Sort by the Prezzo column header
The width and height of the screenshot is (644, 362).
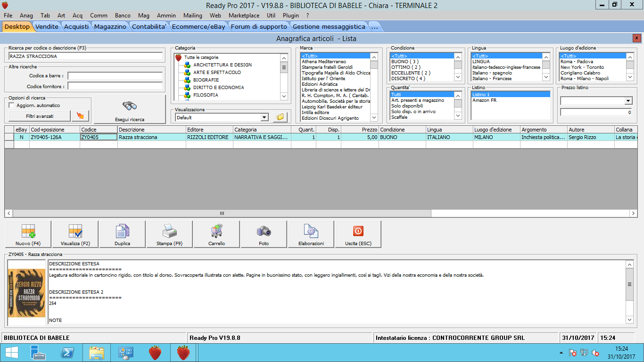pos(360,130)
